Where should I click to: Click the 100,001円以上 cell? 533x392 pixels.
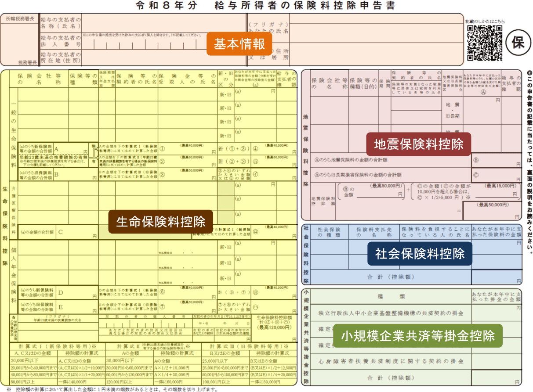pyautogui.click(x=225, y=381)
